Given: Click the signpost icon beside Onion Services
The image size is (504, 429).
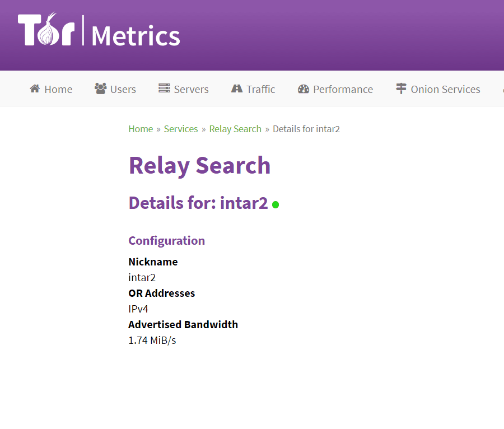Looking at the screenshot, I should coord(401,88).
